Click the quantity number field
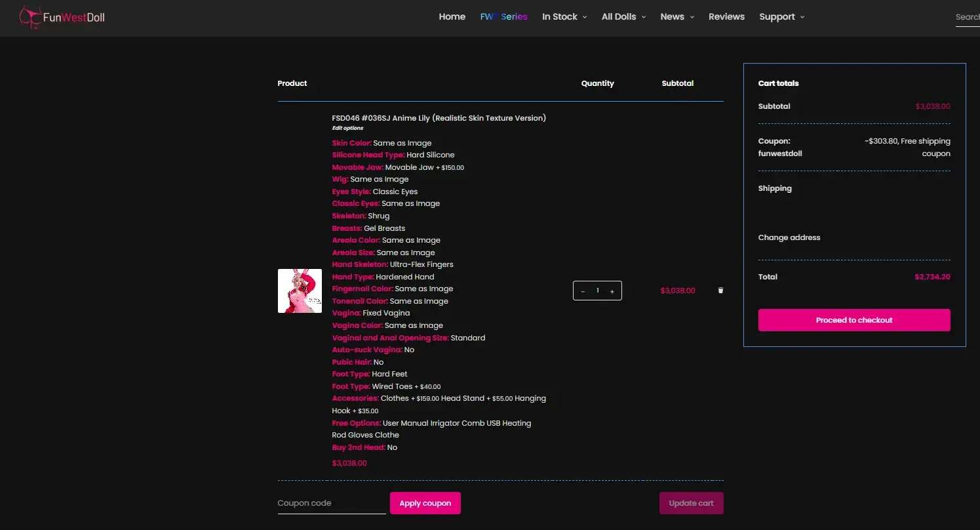The width and height of the screenshot is (980, 530). click(x=597, y=291)
